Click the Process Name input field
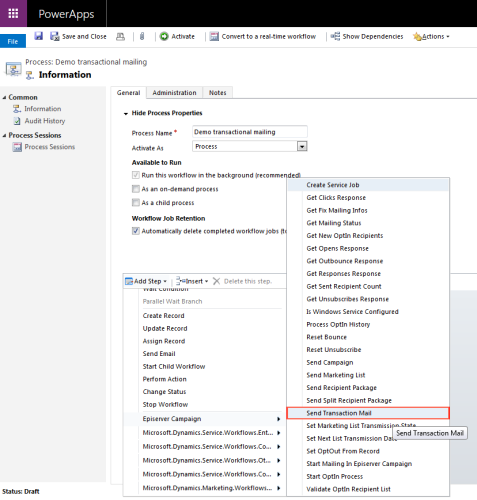The width and height of the screenshot is (477, 500). pyautogui.click(x=250, y=132)
